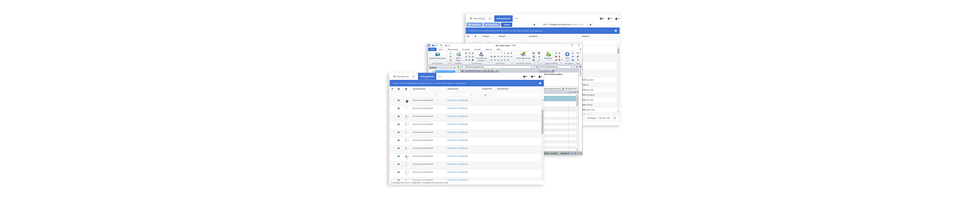Select Frei tab in front window

pos(440,77)
